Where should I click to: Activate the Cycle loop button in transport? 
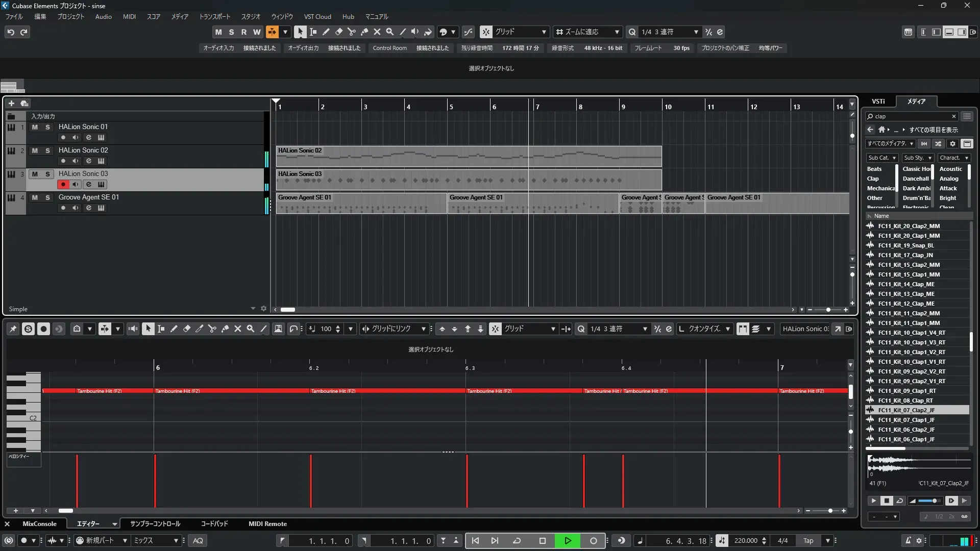517,541
